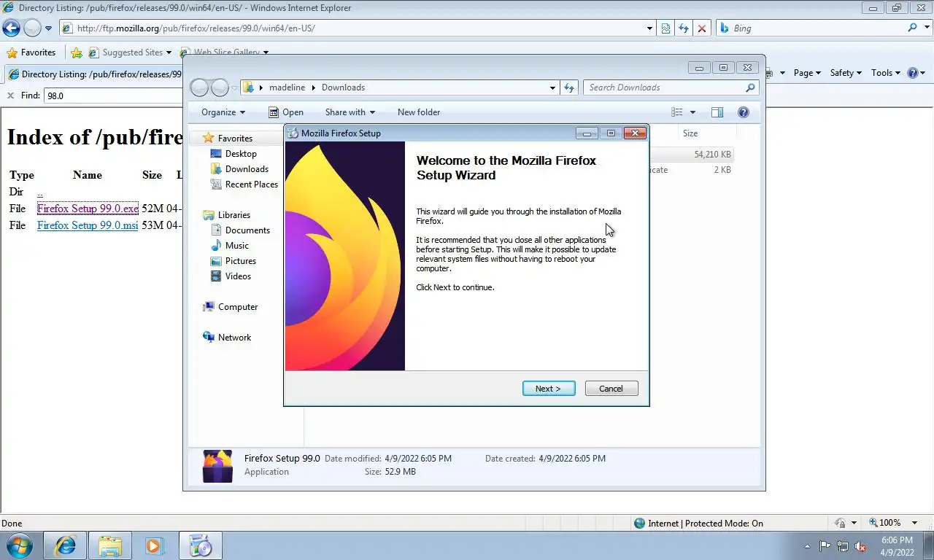Screen dimensions: 934x560
Task: Toggle the Explorer preview pane icon
Action: 717,112
